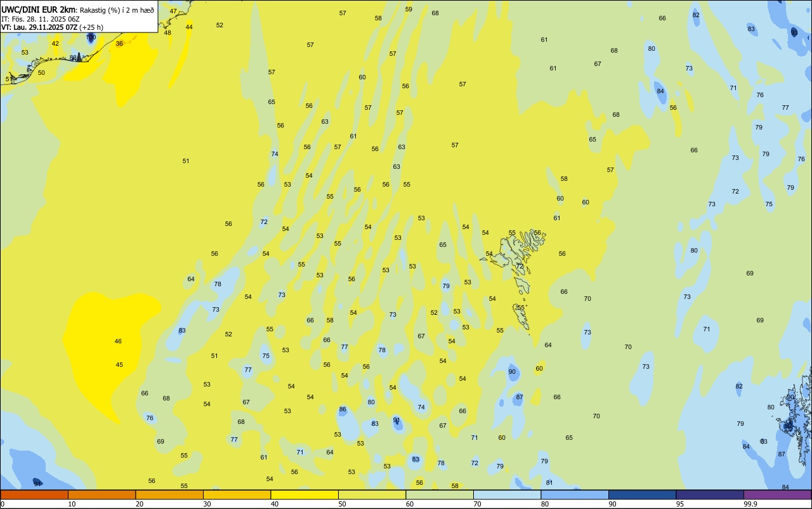812x509 pixels.
Task: Click the humidity value 47 at the top left
Action: click(173, 11)
